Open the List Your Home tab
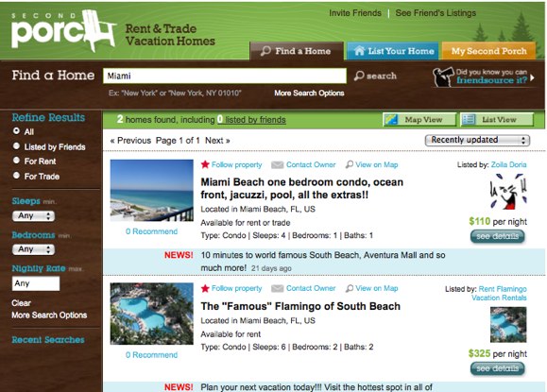This screenshot has width=547, height=392. [x=393, y=51]
